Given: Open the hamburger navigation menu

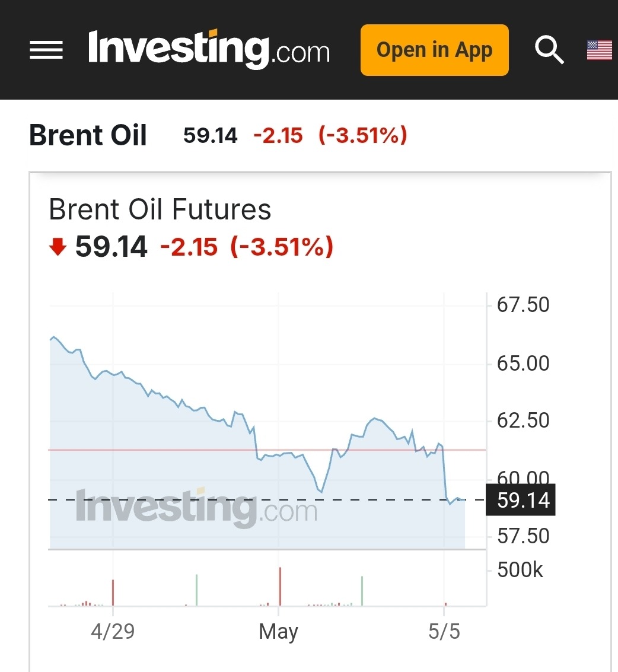Looking at the screenshot, I should click(x=46, y=50).
